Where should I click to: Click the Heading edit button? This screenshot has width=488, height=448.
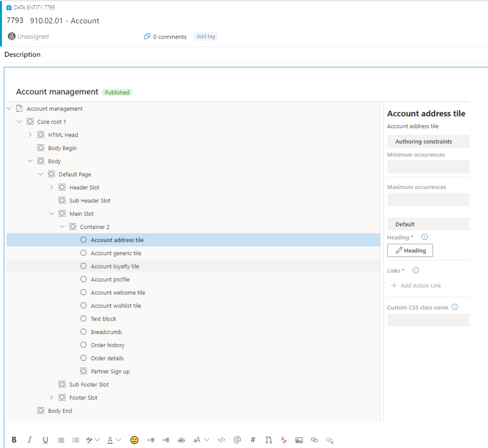pyautogui.click(x=410, y=251)
